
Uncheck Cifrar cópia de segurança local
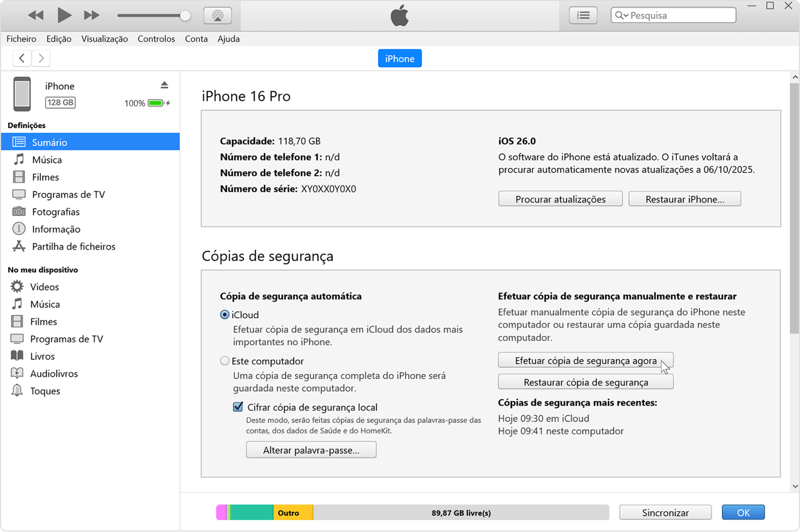tap(238, 406)
